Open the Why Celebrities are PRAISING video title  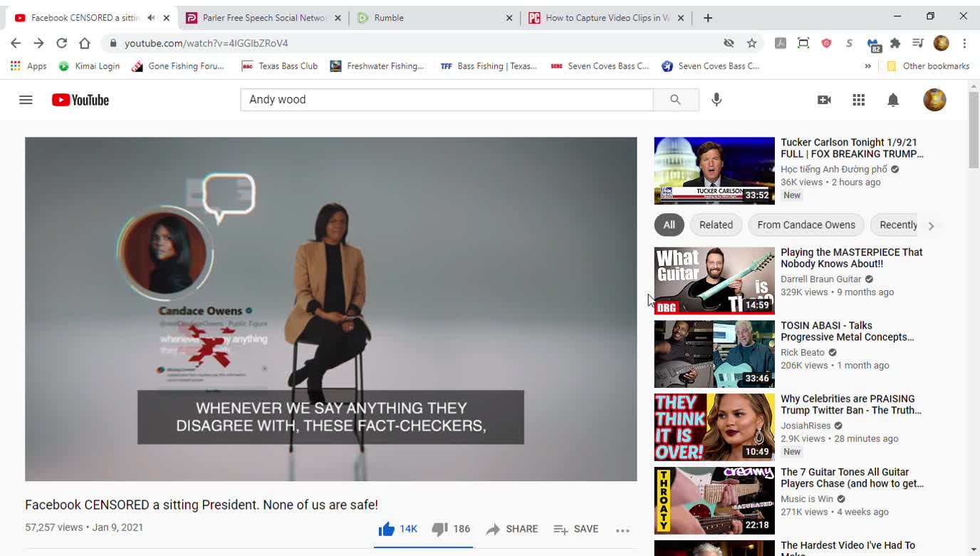[851, 405]
